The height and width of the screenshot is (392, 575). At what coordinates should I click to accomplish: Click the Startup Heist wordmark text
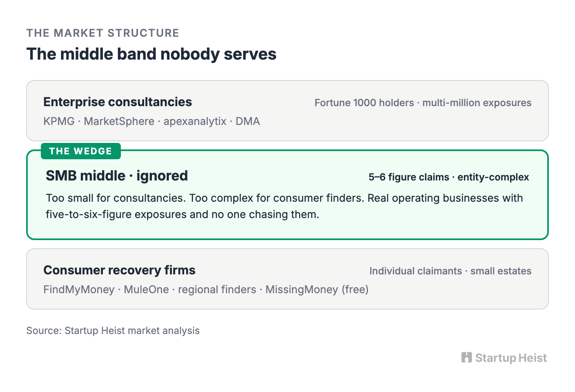(x=511, y=358)
